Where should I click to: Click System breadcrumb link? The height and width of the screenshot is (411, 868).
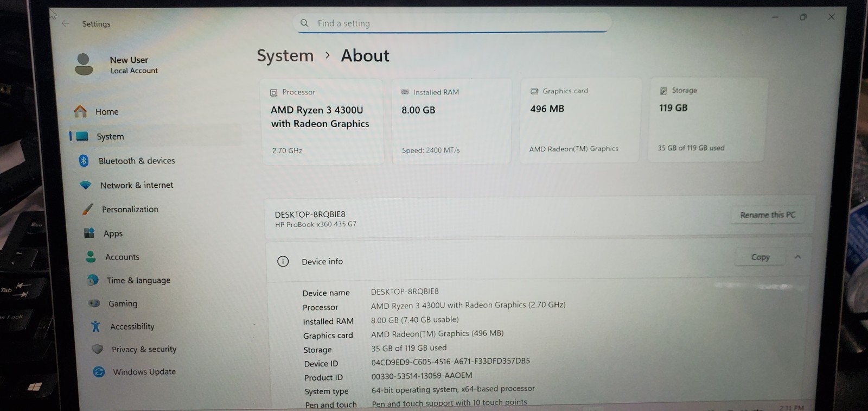point(285,55)
